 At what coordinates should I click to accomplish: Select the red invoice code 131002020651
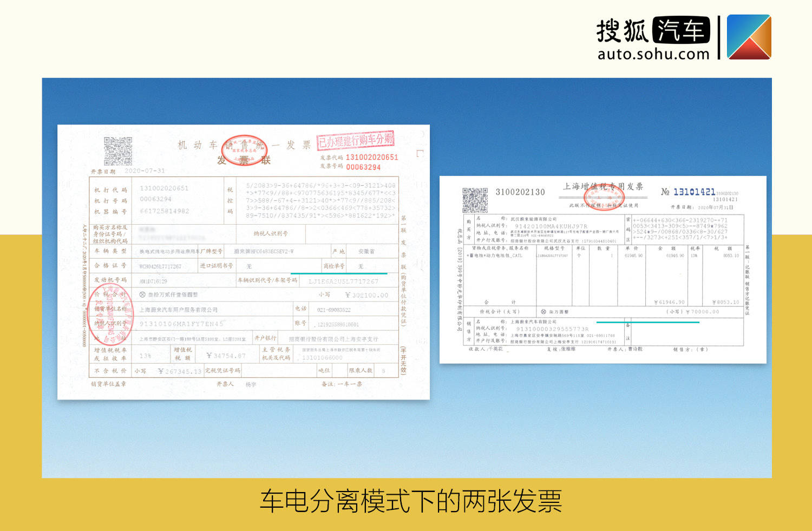click(372, 157)
